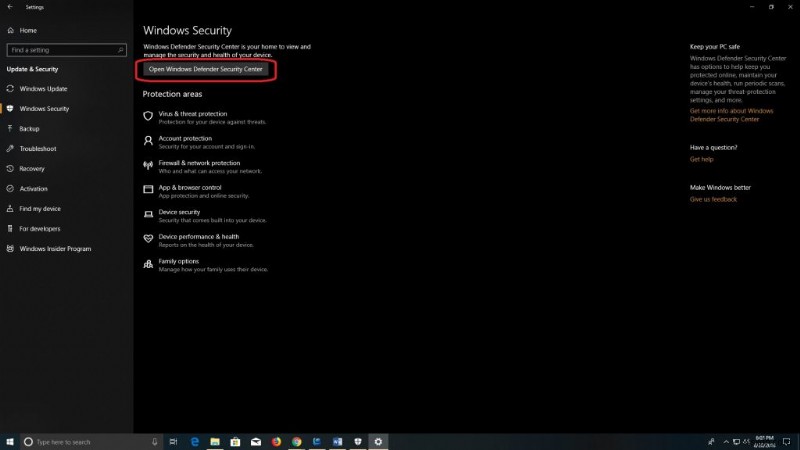Screen dimensions: 800x450
Task: Click the Device security laptop icon
Action: 148,214
